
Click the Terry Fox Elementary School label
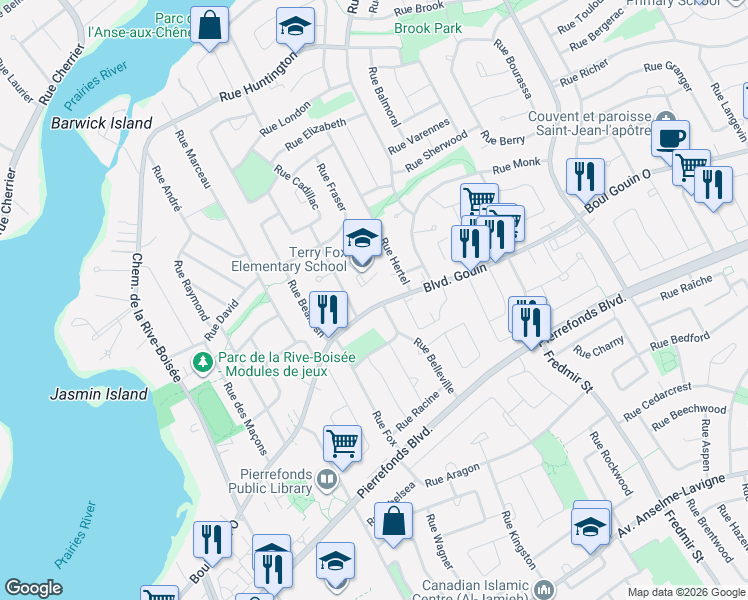(289, 259)
